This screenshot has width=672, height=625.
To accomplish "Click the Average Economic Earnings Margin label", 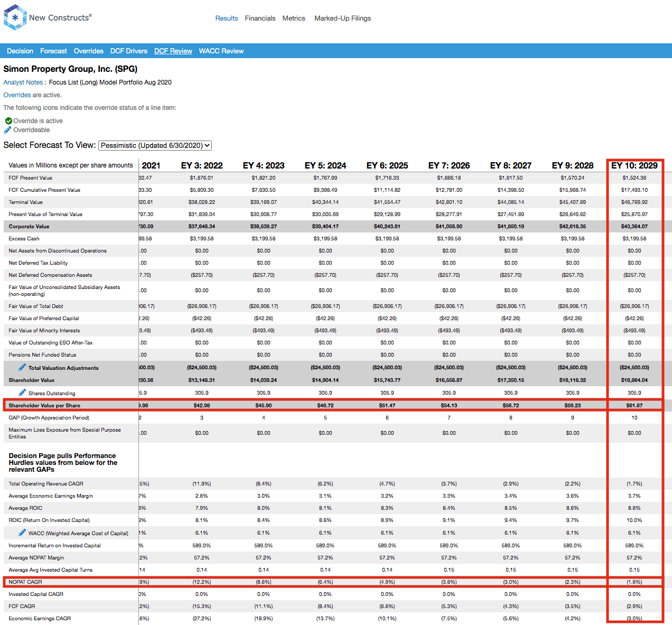I will 51,496.
